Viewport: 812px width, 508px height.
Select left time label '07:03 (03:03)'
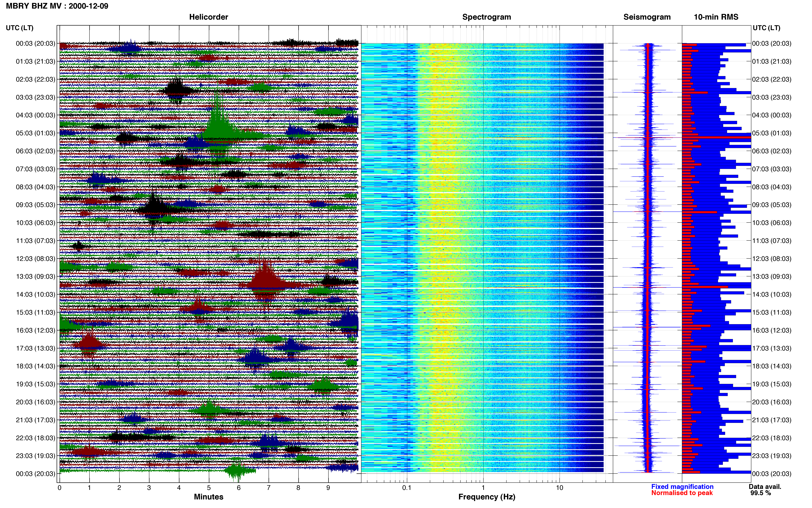click(35, 169)
